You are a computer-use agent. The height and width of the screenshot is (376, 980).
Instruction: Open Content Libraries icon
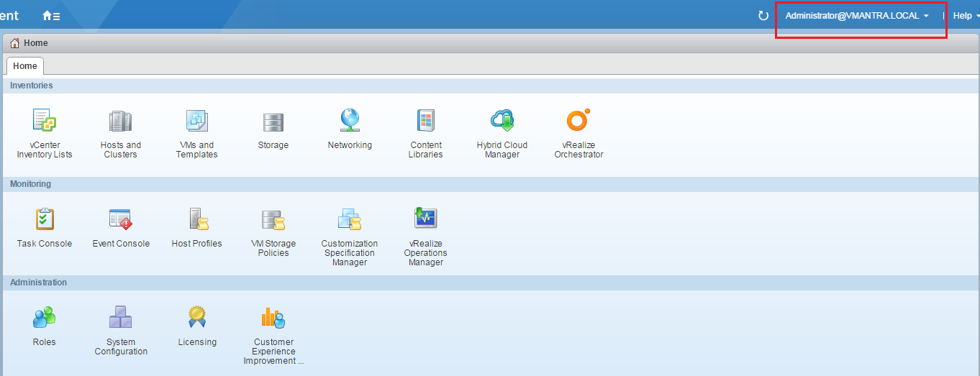[x=426, y=121]
